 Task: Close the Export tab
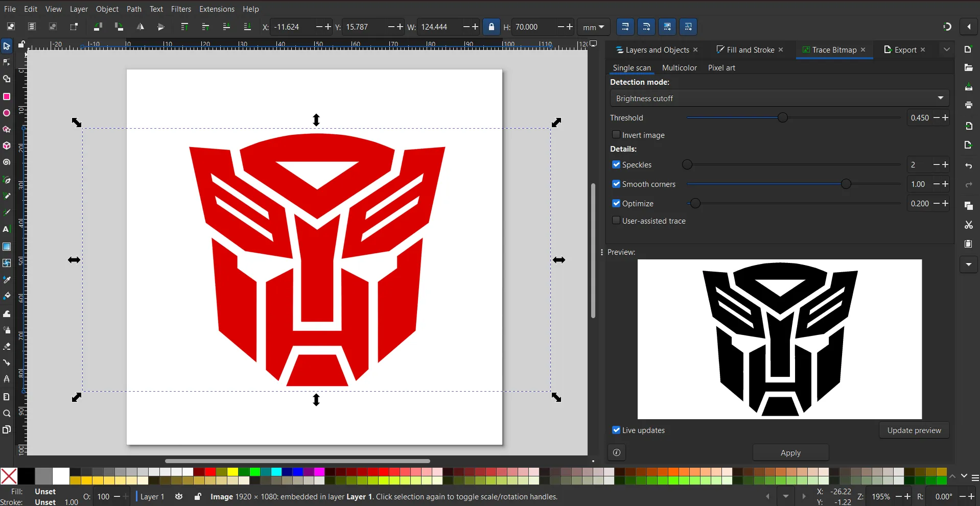pyautogui.click(x=923, y=50)
